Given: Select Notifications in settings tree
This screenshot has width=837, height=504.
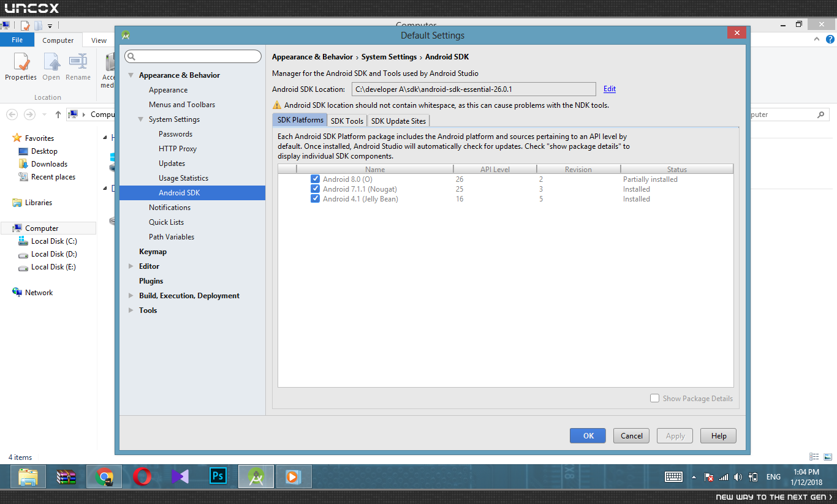Looking at the screenshot, I should pos(170,208).
